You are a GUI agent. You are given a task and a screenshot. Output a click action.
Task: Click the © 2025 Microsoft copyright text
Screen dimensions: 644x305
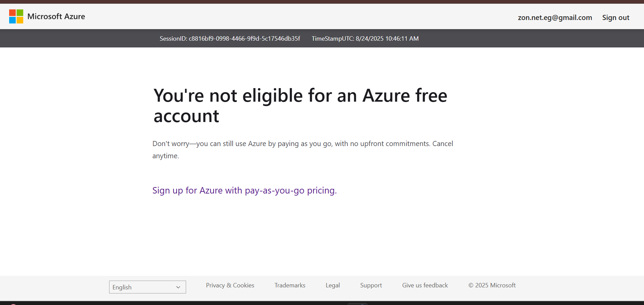[492, 285]
